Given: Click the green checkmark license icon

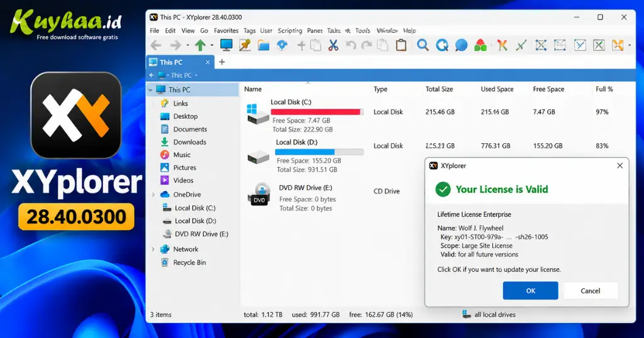Looking at the screenshot, I should point(443,190).
